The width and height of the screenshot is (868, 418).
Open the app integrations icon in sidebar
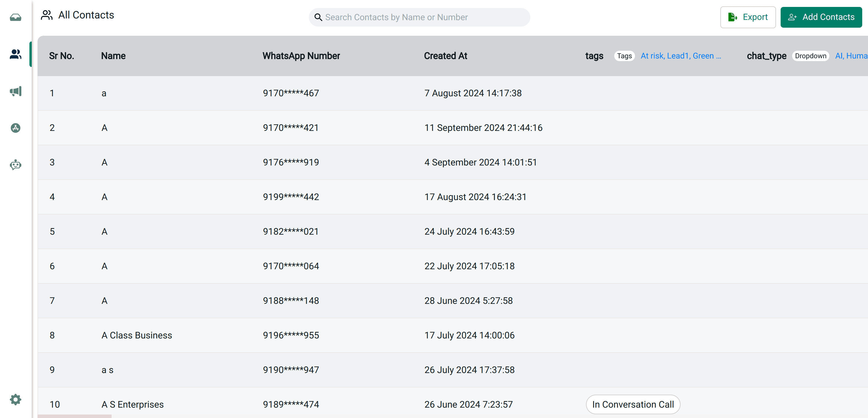click(16, 128)
